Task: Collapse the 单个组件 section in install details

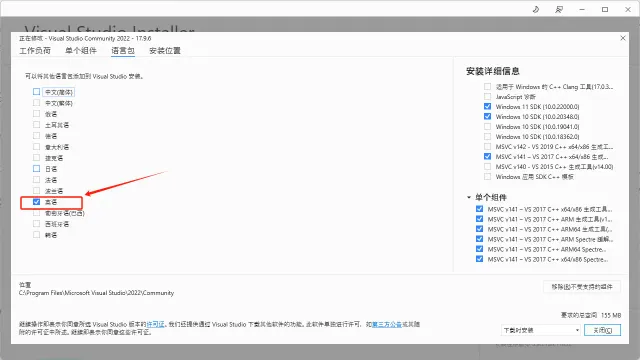Action: 469,197
